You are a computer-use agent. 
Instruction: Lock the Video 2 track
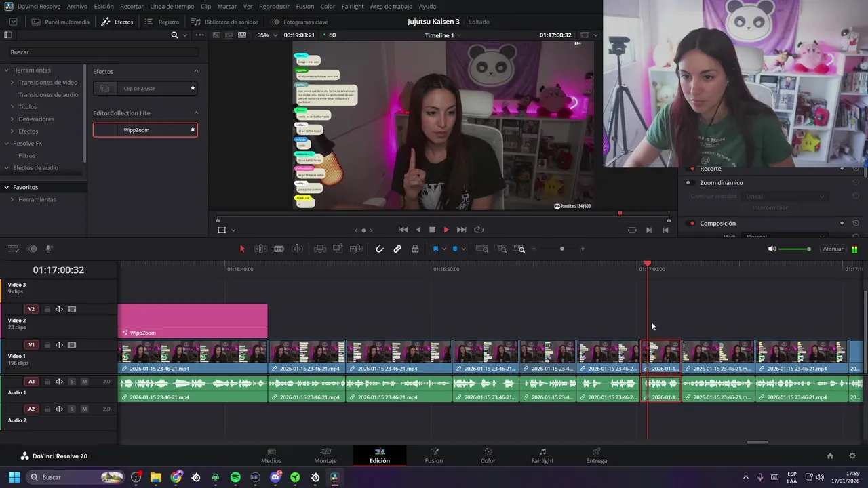(x=47, y=309)
